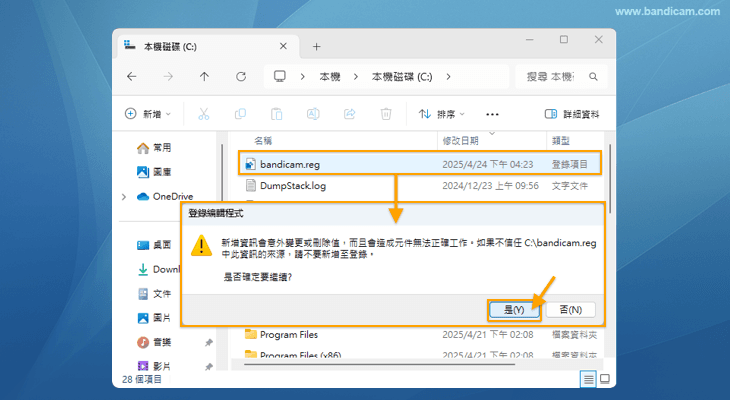The image size is (730, 400).
Task: Open 文件 (Documents) in the sidebar
Action: coord(154,294)
